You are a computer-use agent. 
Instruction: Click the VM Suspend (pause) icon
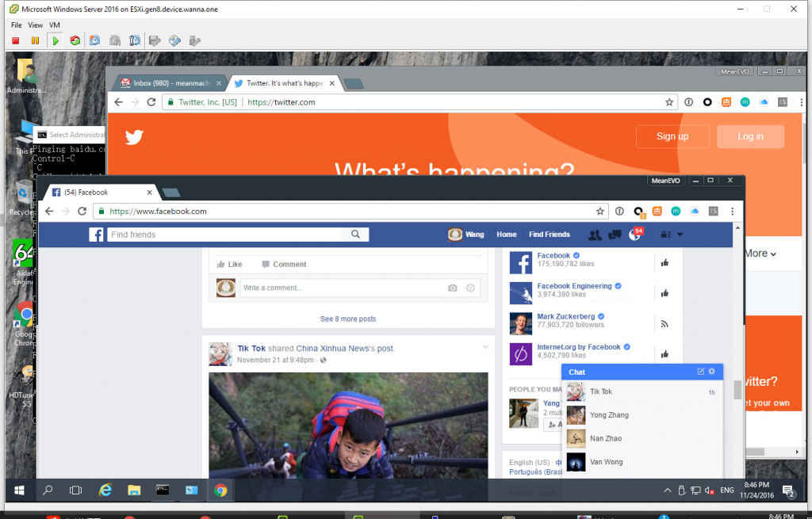(35, 40)
